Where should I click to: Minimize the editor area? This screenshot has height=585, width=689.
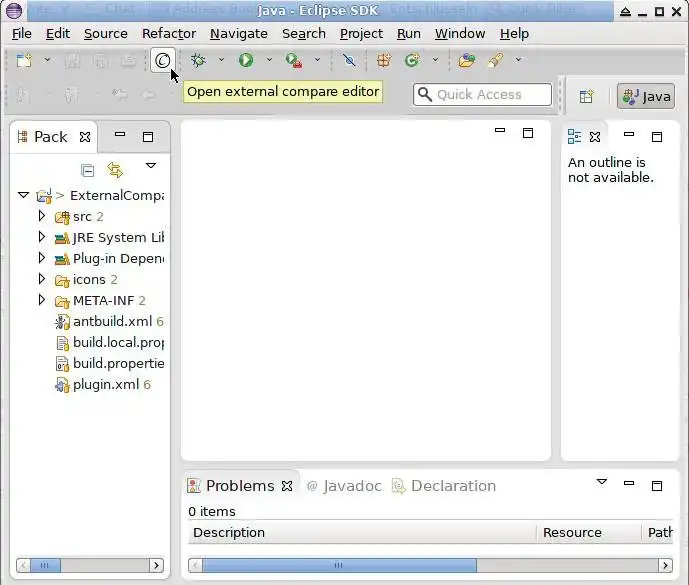pos(500,130)
